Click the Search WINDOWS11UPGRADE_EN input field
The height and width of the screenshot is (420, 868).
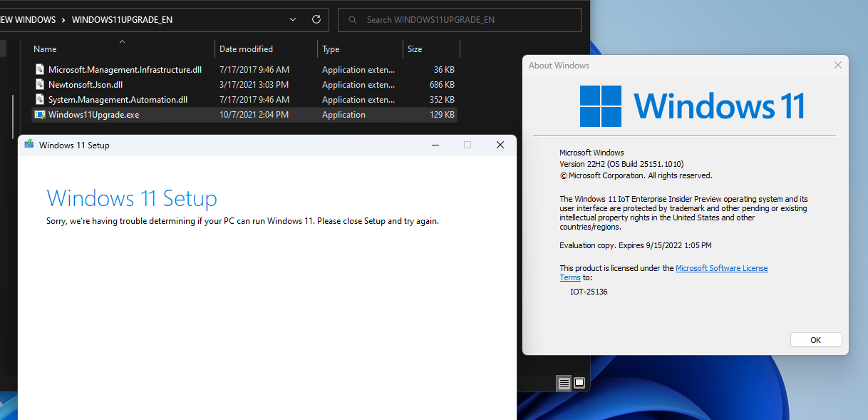tap(460, 20)
